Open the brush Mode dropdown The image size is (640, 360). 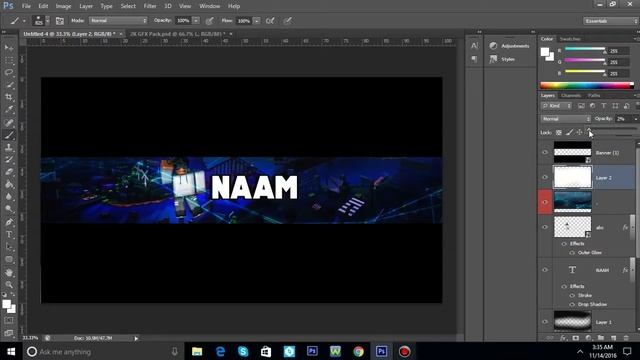pos(118,20)
